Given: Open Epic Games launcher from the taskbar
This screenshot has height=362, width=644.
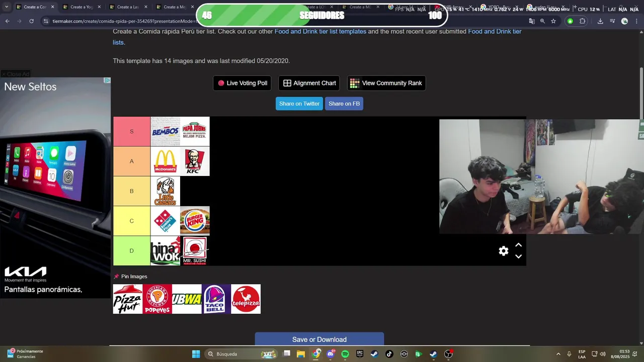Looking at the screenshot, I should [360, 354].
